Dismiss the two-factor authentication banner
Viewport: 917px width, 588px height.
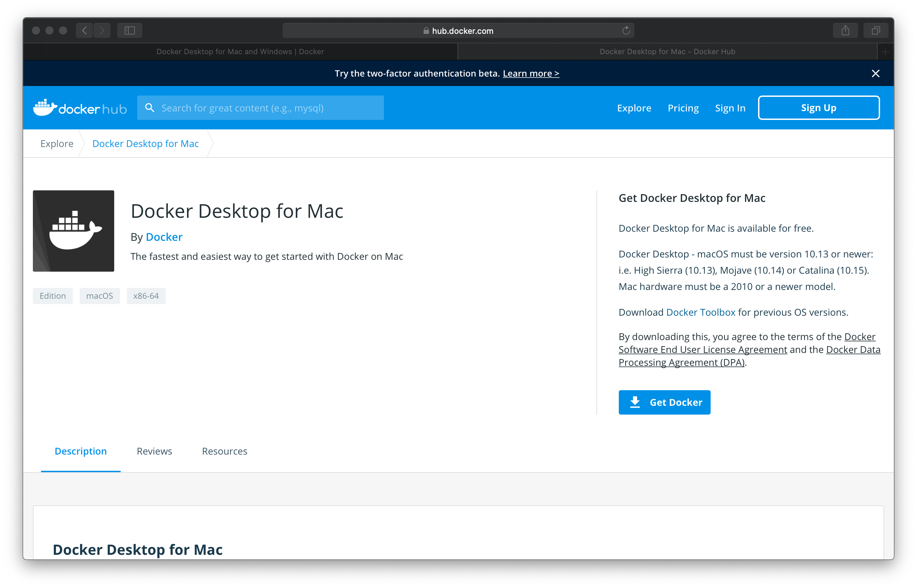(x=875, y=73)
